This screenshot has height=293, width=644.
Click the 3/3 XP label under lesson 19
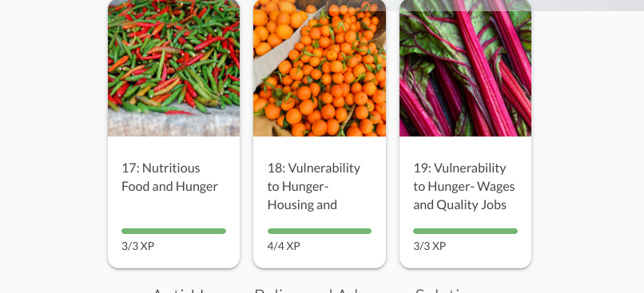click(430, 246)
